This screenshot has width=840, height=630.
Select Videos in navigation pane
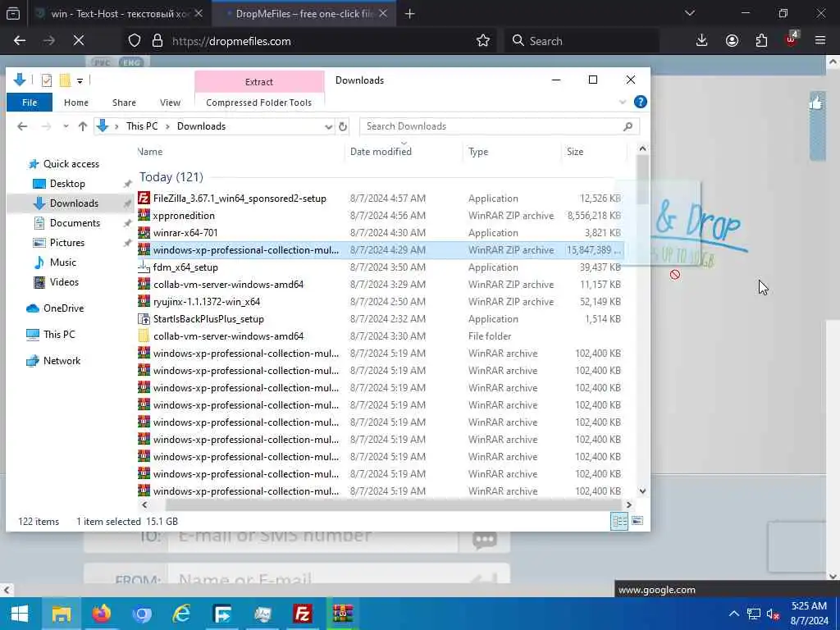pyautogui.click(x=64, y=282)
